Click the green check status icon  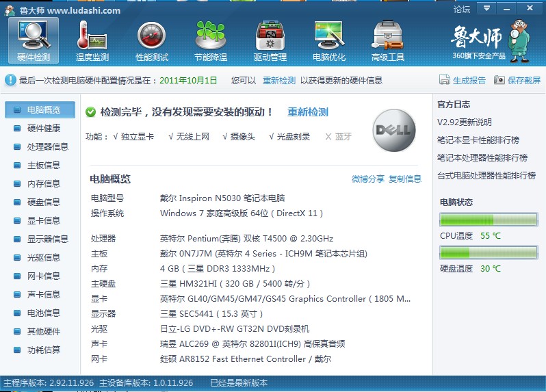click(90, 112)
